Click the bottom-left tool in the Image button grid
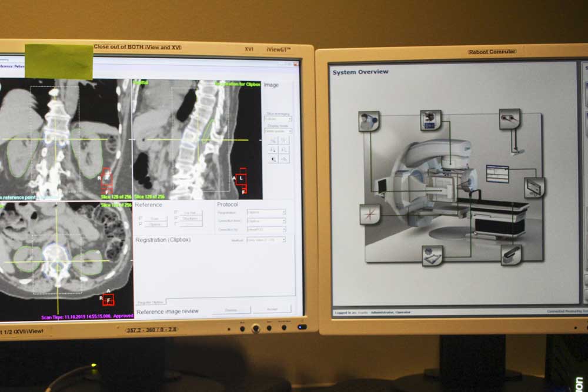This screenshot has width=588, height=392. pyautogui.click(x=273, y=159)
